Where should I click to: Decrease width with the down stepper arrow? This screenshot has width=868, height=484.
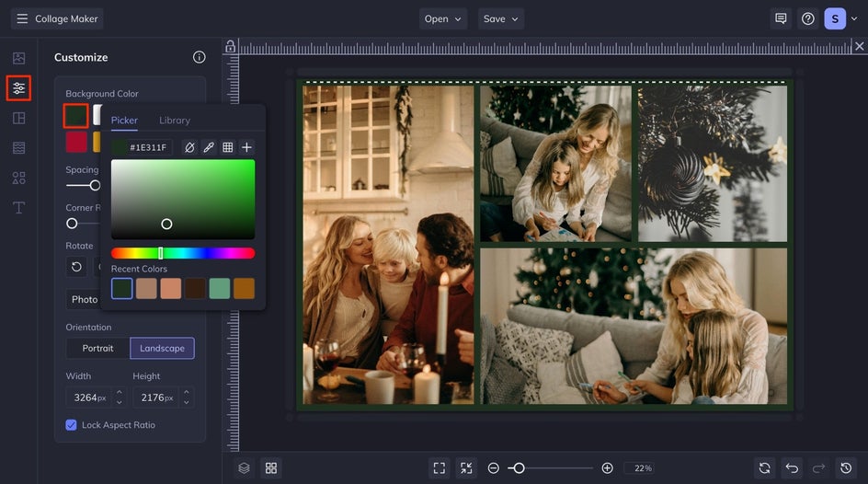(x=119, y=403)
